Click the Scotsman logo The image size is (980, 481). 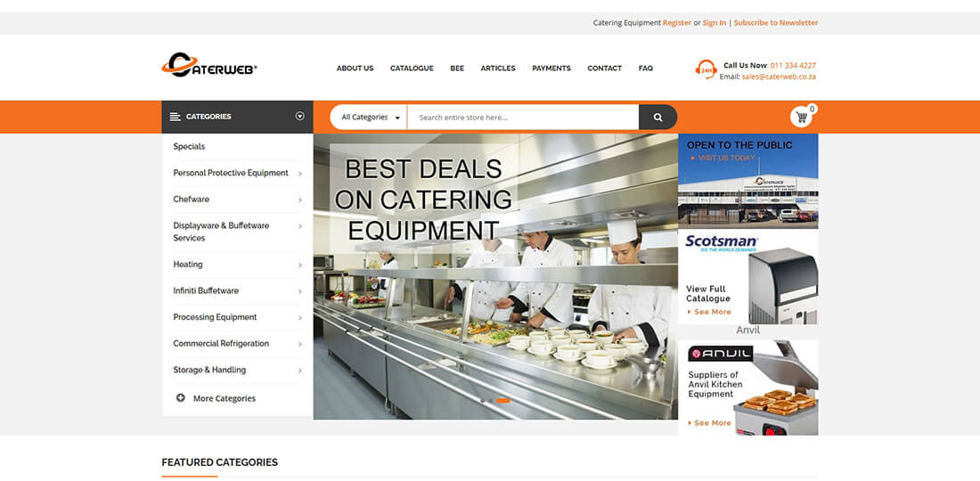pyautogui.click(x=722, y=243)
